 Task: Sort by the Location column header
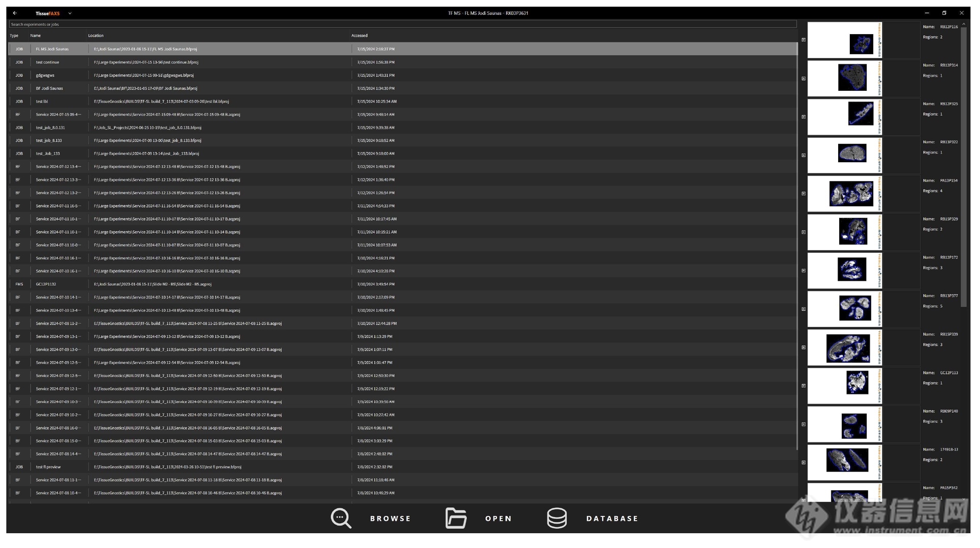95,36
